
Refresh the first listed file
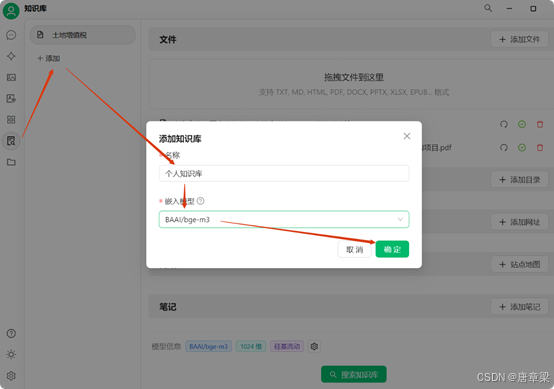point(504,124)
